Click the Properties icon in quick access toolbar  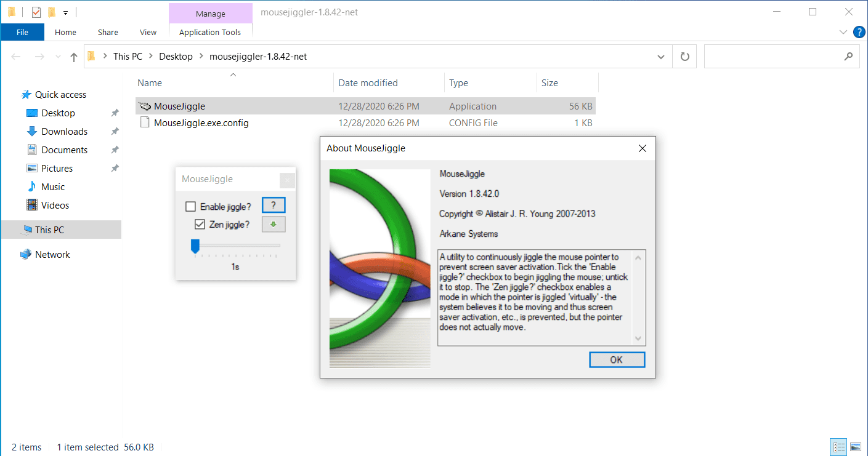pos(36,12)
